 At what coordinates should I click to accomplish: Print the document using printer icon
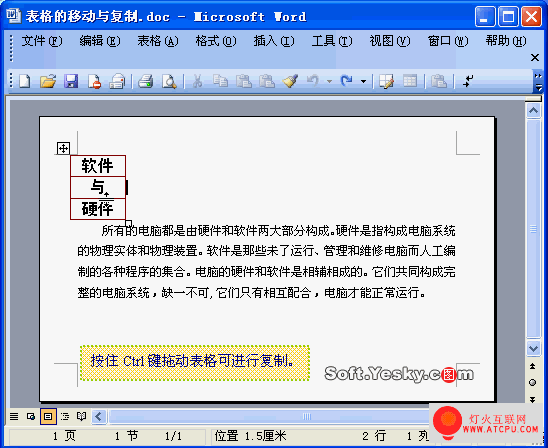point(146,81)
